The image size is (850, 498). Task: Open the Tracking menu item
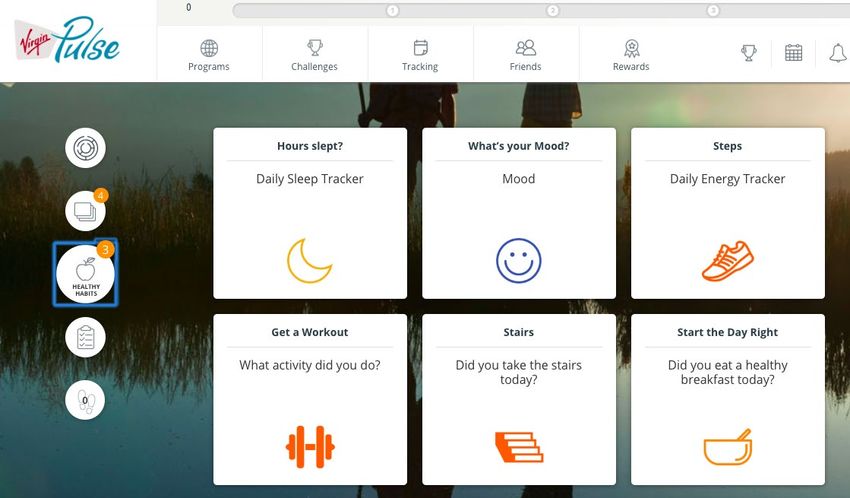pyautogui.click(x=420, y=55)
